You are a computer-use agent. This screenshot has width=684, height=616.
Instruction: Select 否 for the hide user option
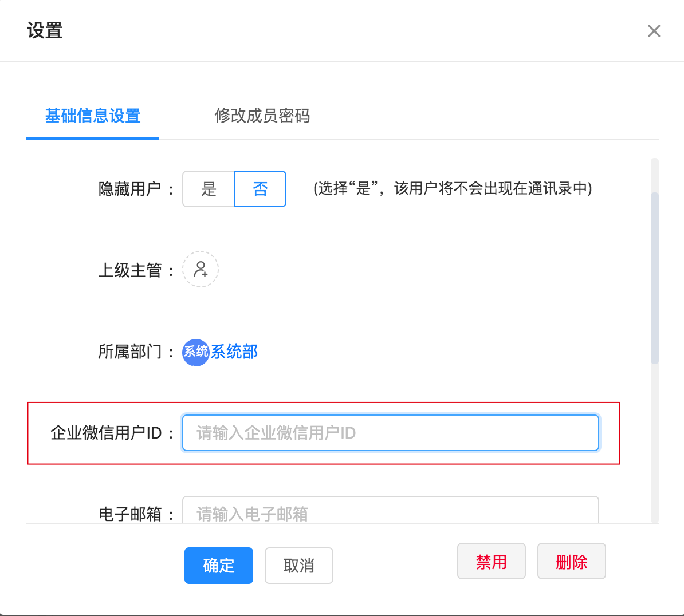click(260, 189)
